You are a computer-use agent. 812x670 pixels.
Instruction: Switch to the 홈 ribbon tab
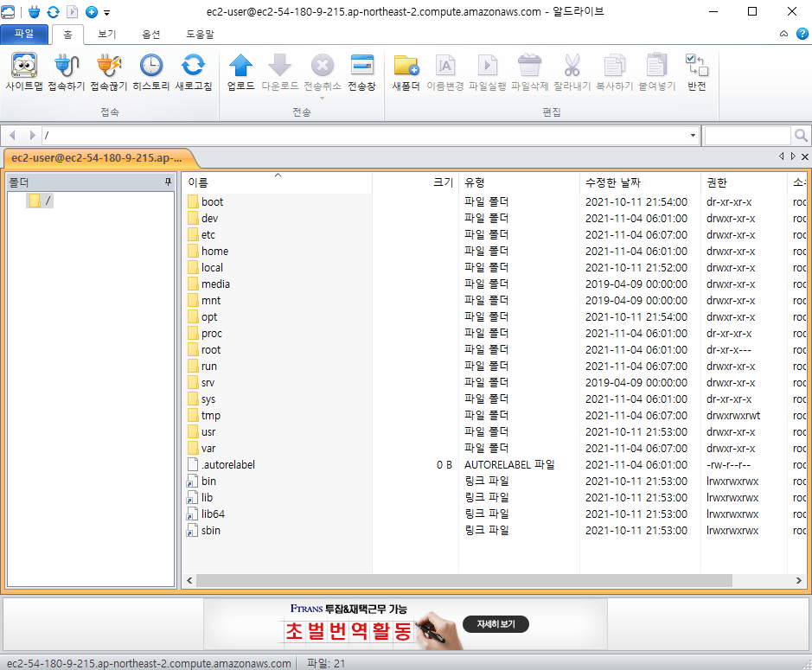(x=67, y=35)
